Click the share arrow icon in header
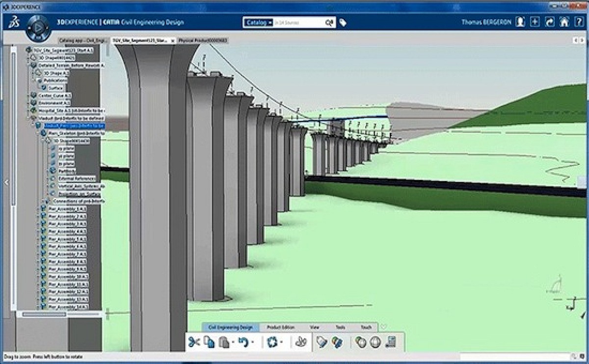Viewport: 589px width, 364px height. pos(550,22)
